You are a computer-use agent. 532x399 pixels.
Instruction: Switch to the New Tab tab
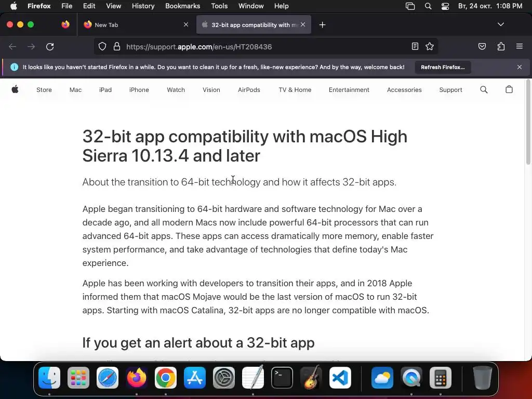136,25
